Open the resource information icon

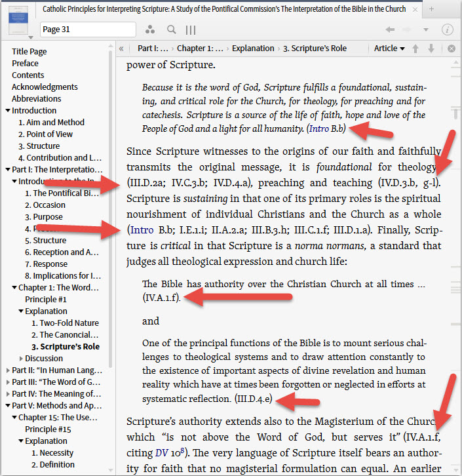[447, 30]
